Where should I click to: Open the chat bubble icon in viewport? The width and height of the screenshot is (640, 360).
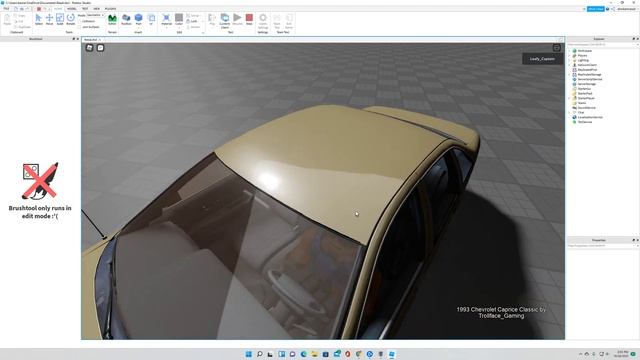pos(100,48)
